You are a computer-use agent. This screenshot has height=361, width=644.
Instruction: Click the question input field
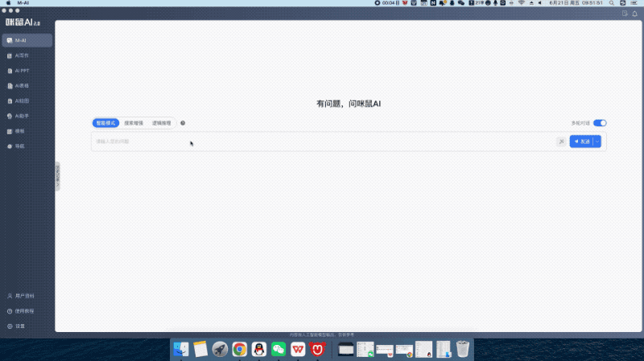pos(322,142)
